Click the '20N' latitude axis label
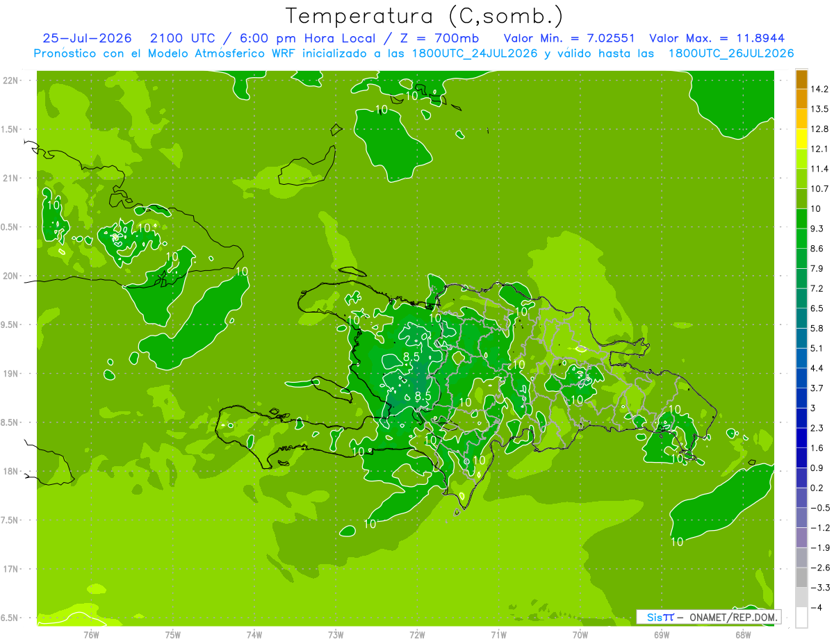The width and height of the screenshot is (834, 644). pyautogui.click(x=12, y=276)
